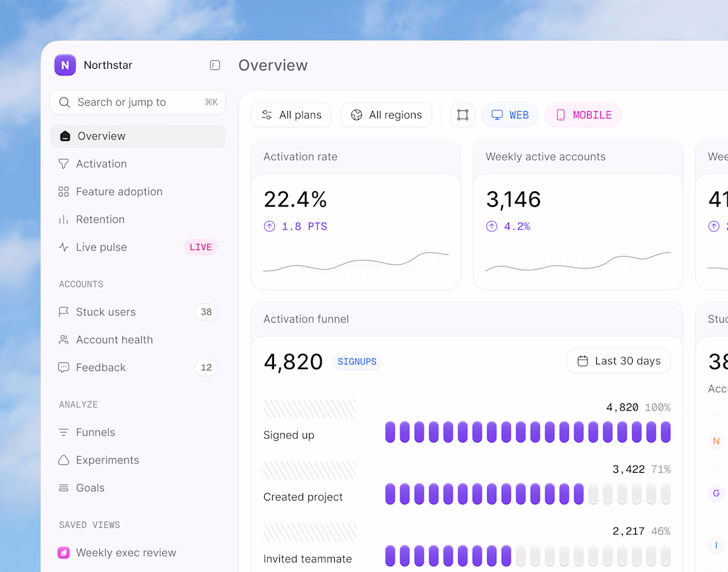Open the Last 30 days date picker
728x572 pixels.
point(619,361)
